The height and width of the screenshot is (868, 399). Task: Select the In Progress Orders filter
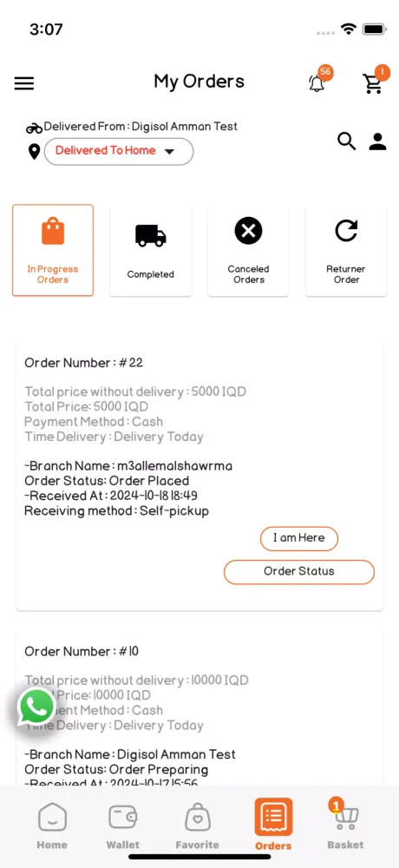[53, 250]
